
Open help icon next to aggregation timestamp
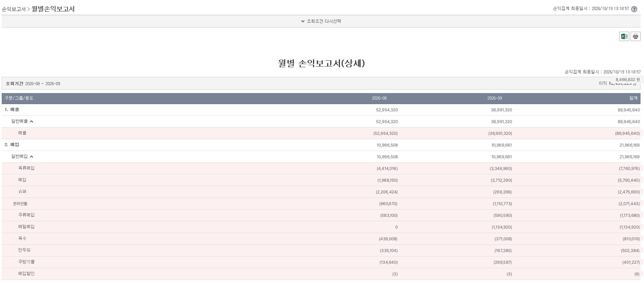click(634, 9)
